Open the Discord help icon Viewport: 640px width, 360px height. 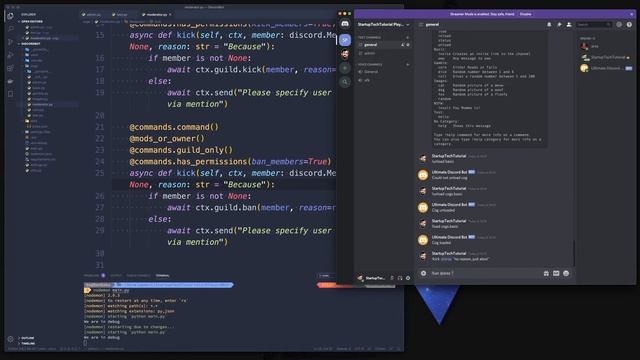[x=629, y=24]
